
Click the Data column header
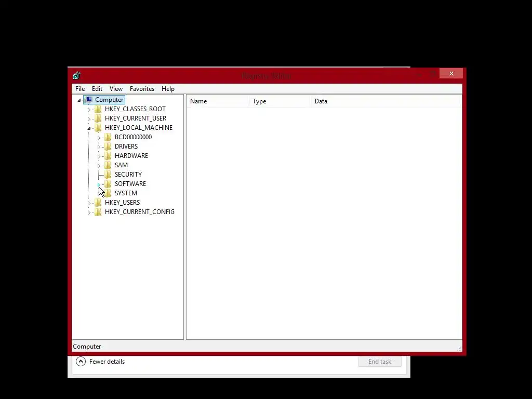tap(386, 101)
